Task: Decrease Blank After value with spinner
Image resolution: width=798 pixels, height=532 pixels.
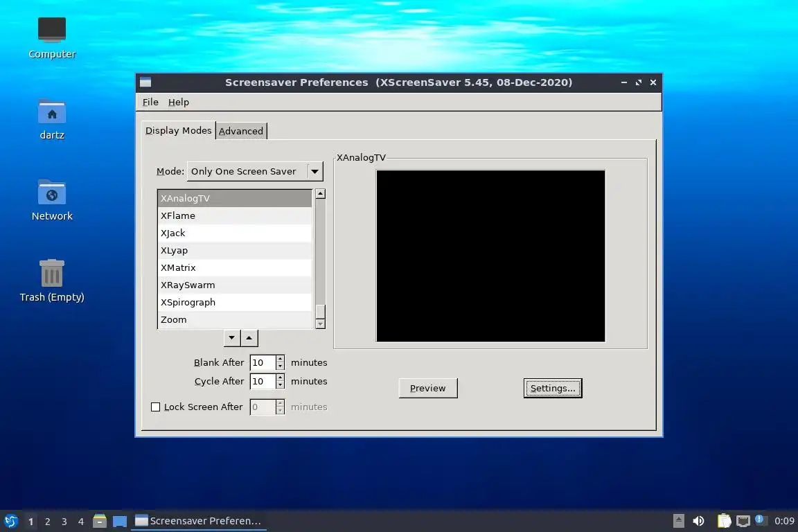Action: (x=280, y=366)
